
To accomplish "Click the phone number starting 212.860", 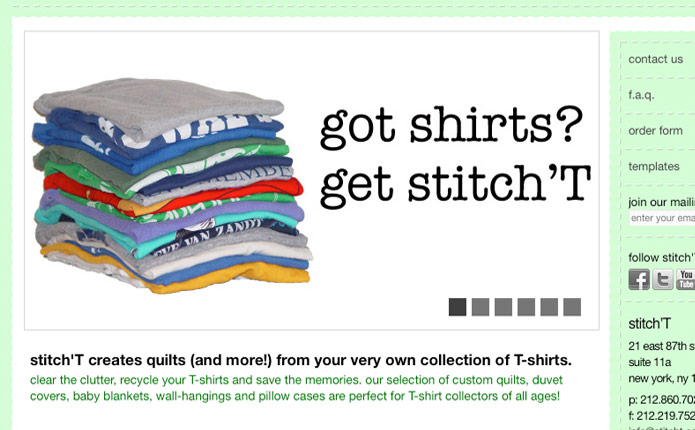I will [661, 400].
